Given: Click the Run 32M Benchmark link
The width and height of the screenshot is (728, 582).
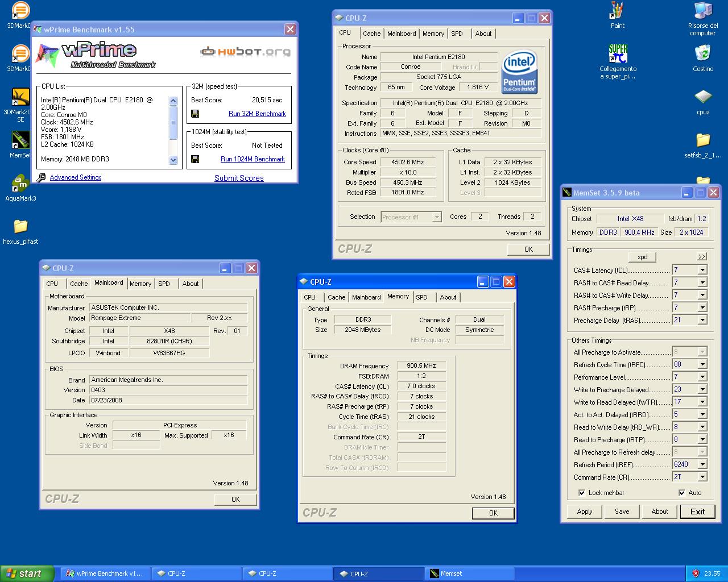Looking at the screenshot, I should (x=257, y=114).
